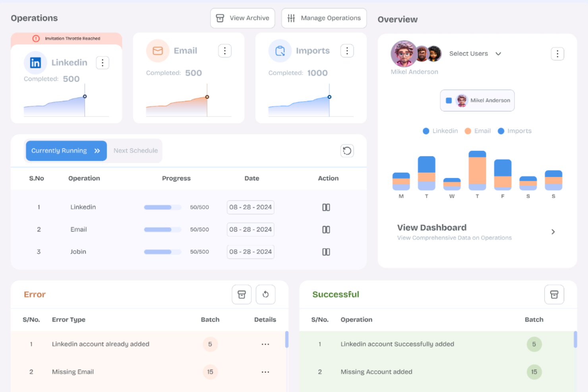Screen dimensions: 588x392
Task: Select the Currently Running tab
Action: pos(66,151)
